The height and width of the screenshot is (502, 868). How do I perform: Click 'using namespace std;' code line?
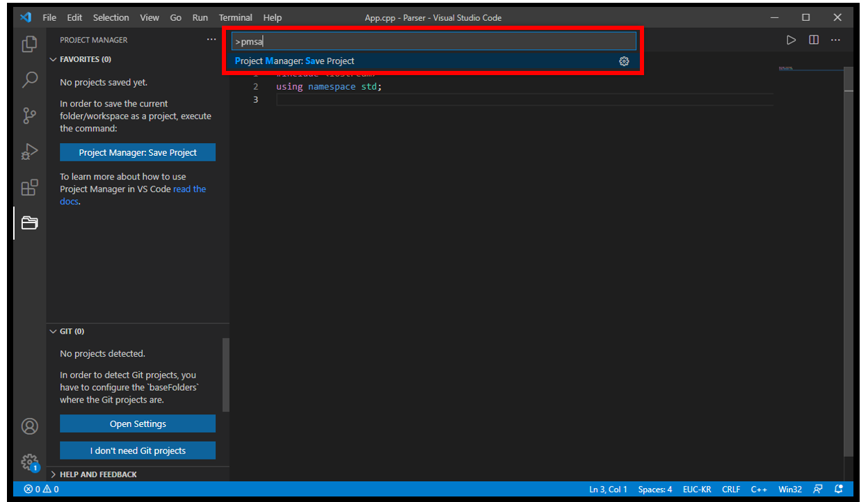click(x=329, y=86)
